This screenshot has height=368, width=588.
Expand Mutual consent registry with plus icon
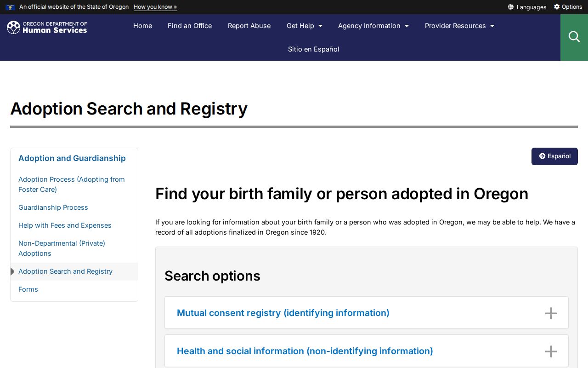(x=551, y=313)
